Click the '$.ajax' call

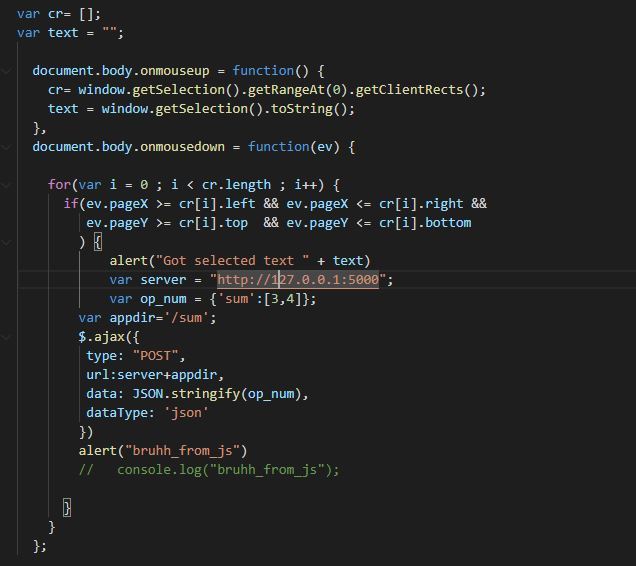tap(101, 337)
